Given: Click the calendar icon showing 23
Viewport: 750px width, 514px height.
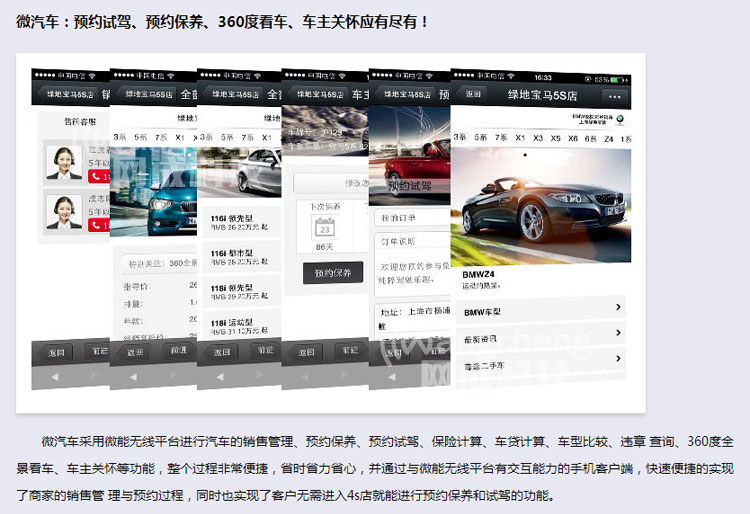Looking at the screenshot, I should [x=324, y=226].
